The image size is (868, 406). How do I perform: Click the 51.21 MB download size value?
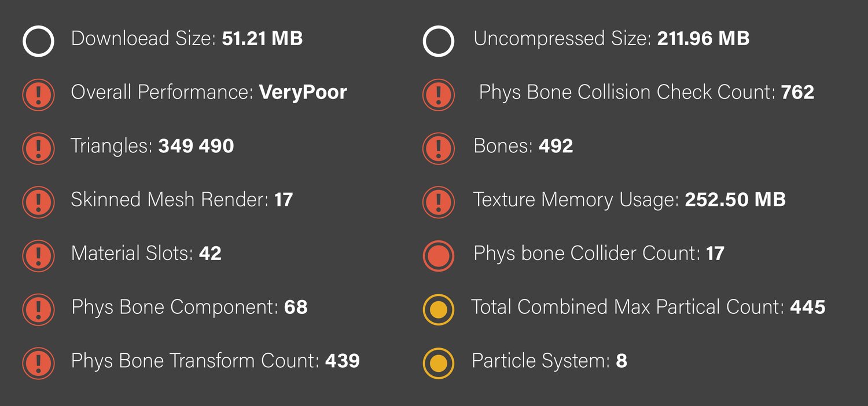262,39
